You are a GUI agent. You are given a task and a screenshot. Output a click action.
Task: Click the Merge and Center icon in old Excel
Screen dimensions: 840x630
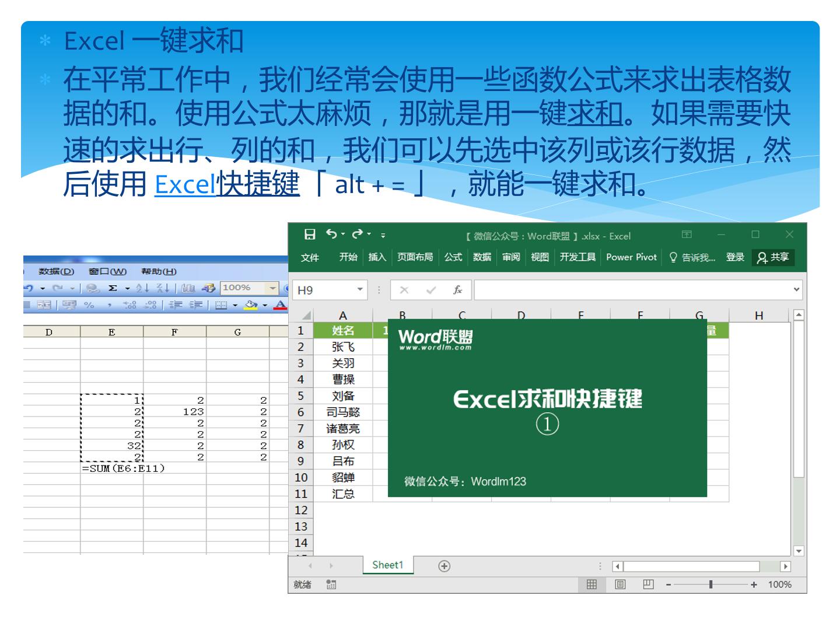point(44,304)
